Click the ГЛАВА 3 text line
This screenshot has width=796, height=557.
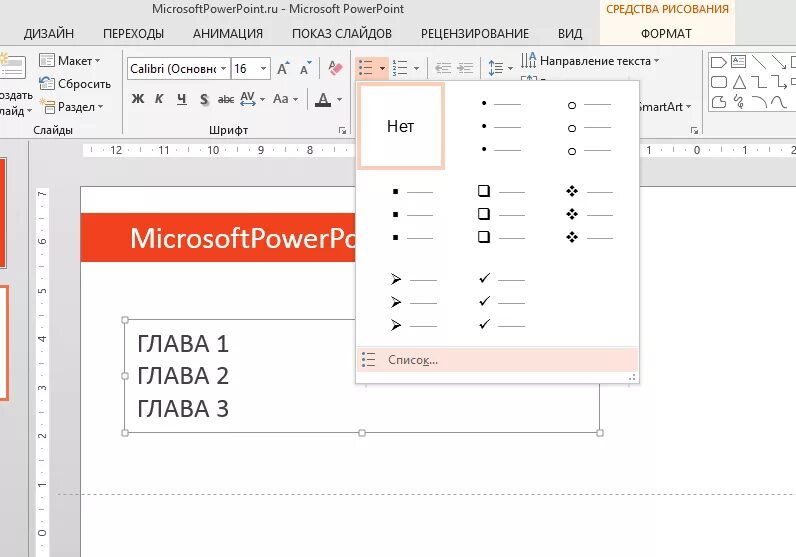tap(183, 408)
